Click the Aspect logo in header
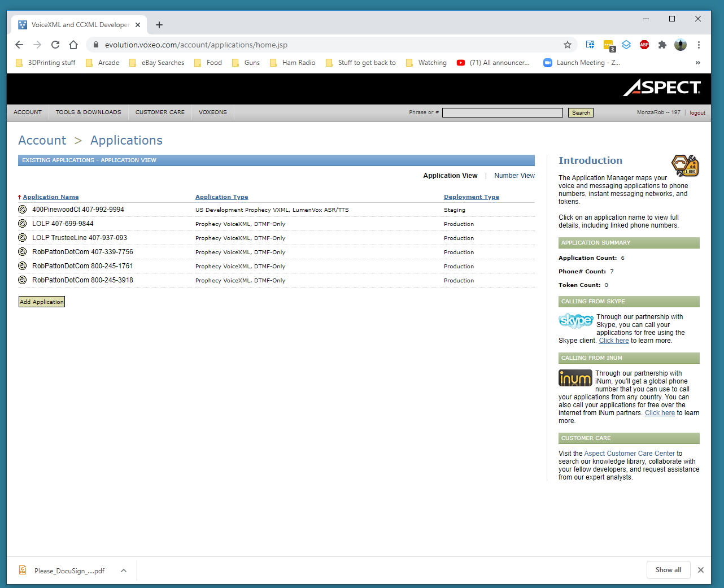 662,88
